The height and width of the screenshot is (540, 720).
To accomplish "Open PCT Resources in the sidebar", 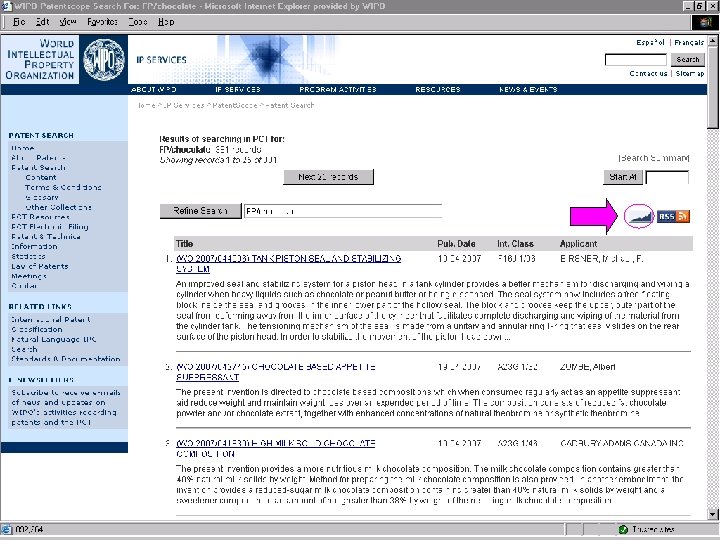I will tap(40, 217).
